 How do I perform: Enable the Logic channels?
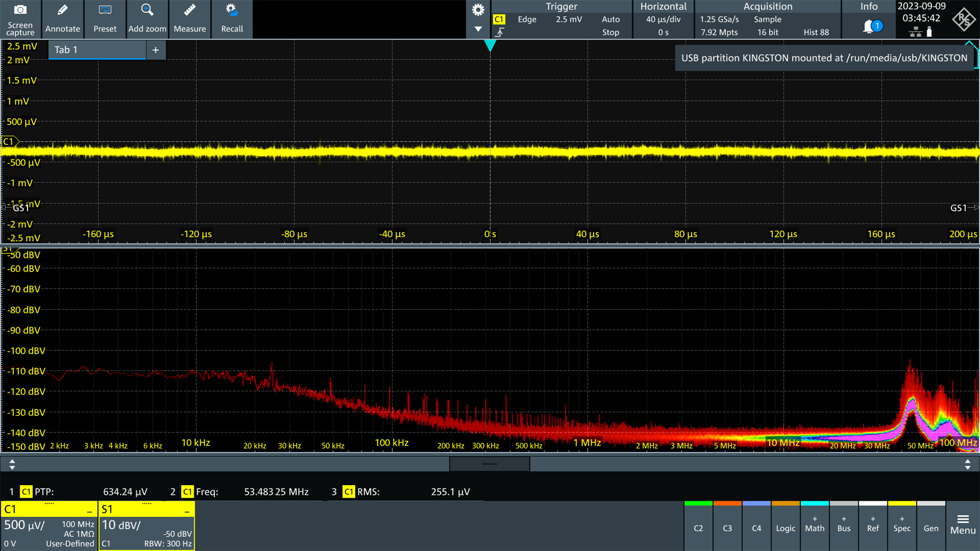pyautogui.click(x=785, y=527)
